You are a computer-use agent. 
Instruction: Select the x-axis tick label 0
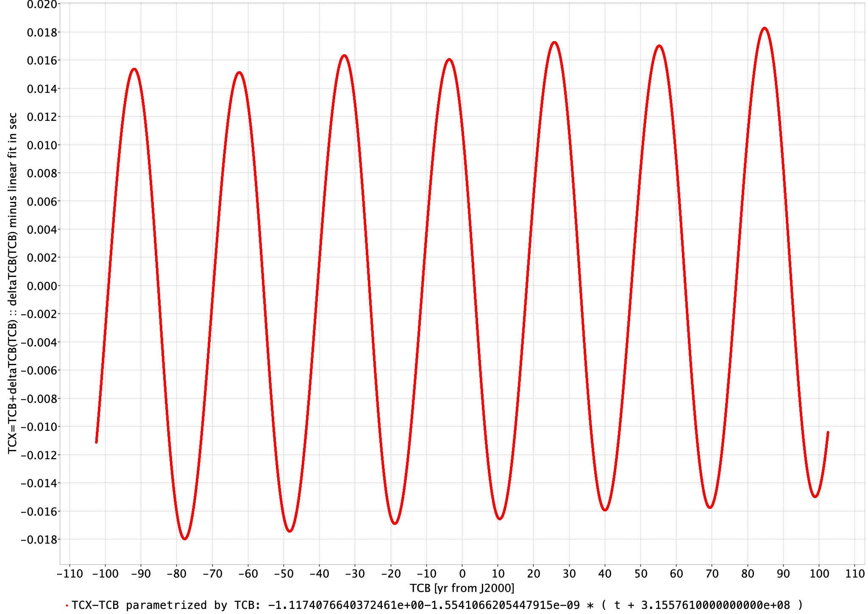462,574
